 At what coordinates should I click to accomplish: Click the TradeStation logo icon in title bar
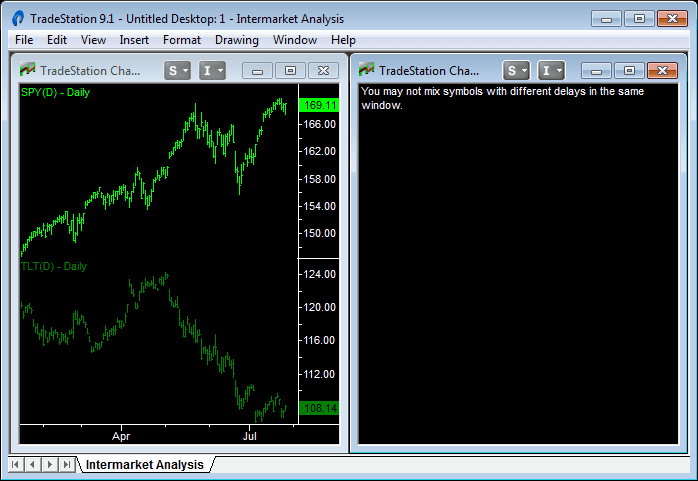(x=18, y=19)
